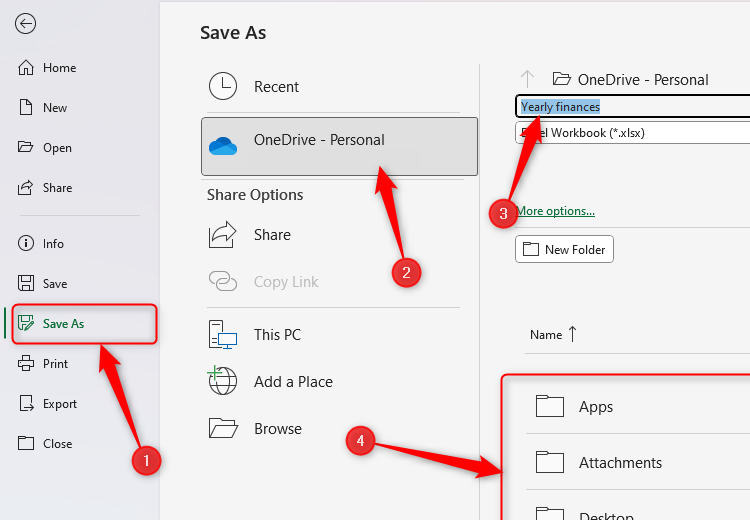Select New in the sidebar
Image resolution: width=750 pixels, height=520 pixels.
(55, 108)
